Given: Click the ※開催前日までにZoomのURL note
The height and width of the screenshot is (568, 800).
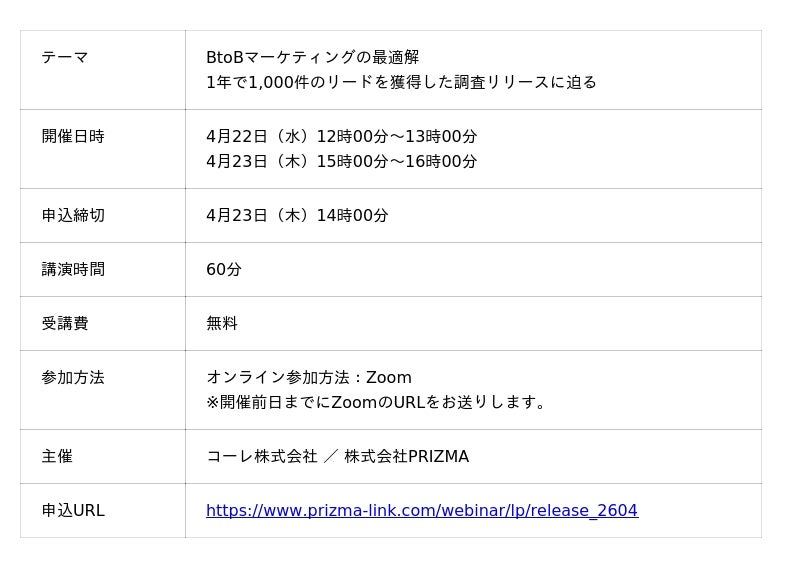Looking at the screenshot, I should tap(379, 402).
